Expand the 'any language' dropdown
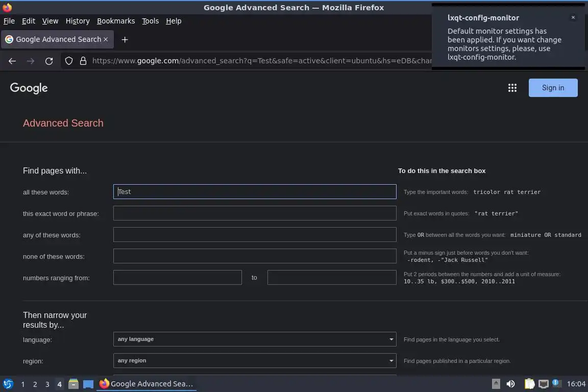 point(255,339)
